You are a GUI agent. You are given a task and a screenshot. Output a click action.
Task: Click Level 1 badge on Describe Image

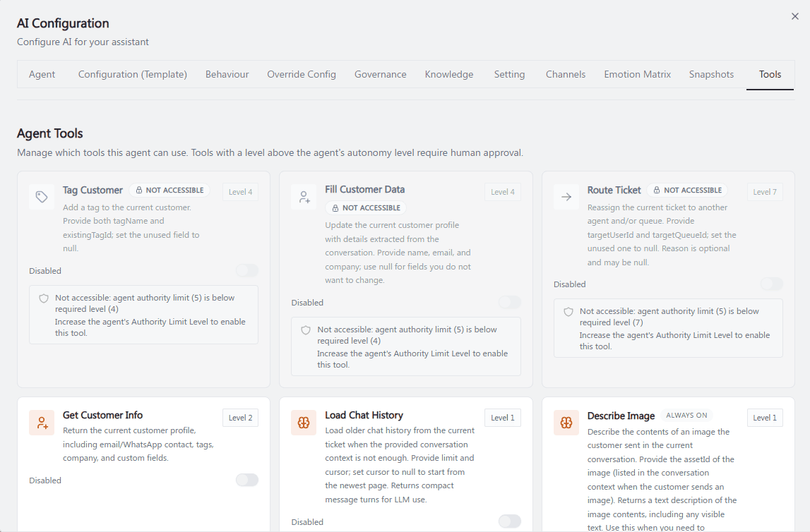coord(765,418)
